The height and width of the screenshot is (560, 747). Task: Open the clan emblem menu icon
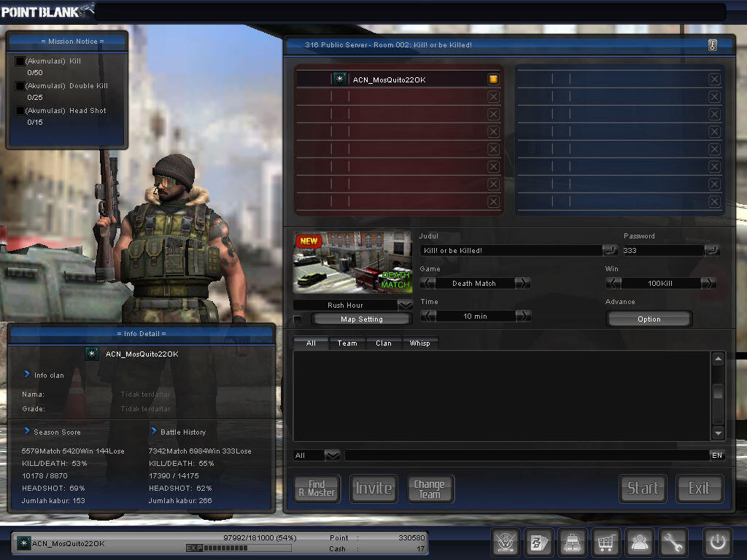click(x=505, y=542)
